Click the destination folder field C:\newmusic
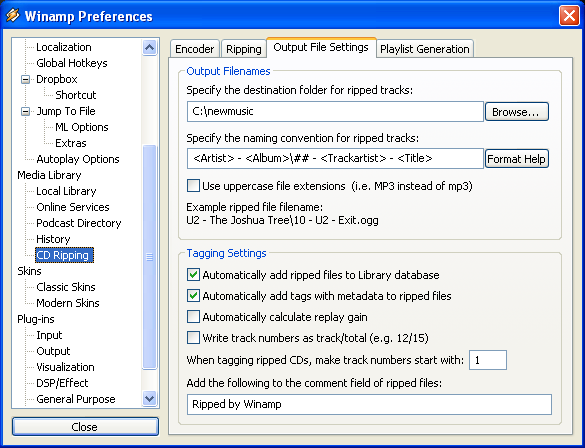Screen dimensions: 585x448 coord(335,112)
